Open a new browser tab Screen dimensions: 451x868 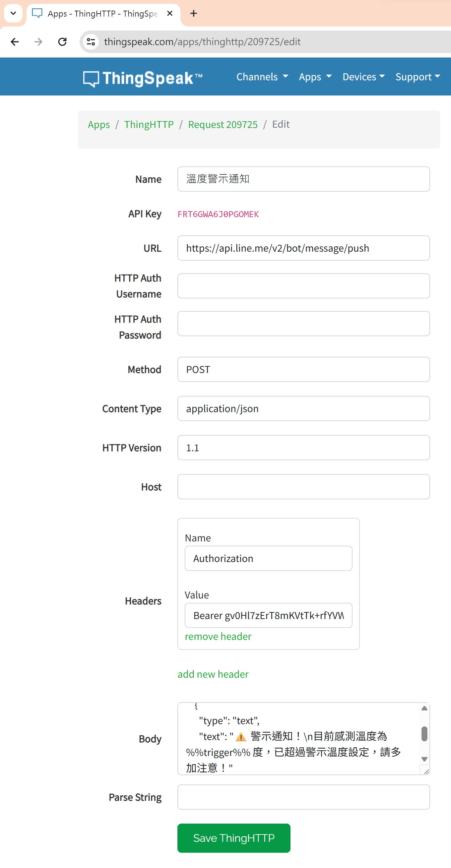[x=193, y=14]
